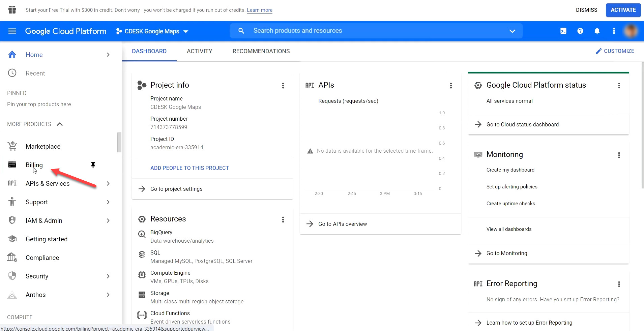Click the gift icon in the trial banner
Viewport: 644px width, 331px height.
click(12, 10)
